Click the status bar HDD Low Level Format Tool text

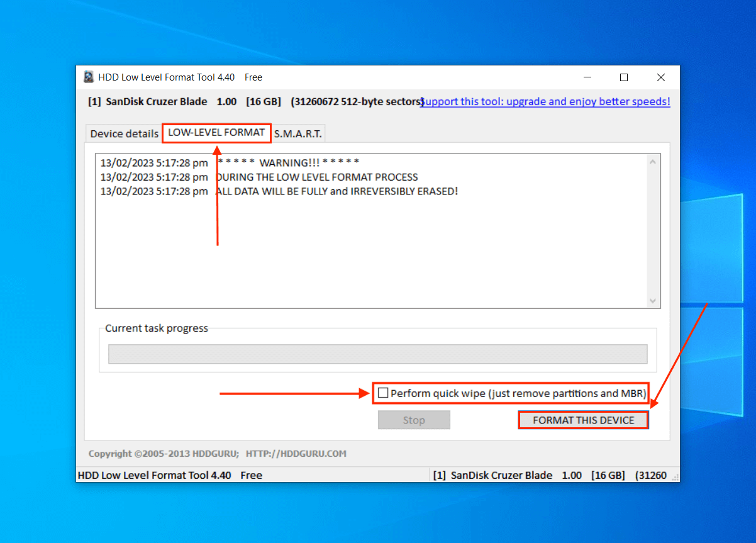(x=170, y=475)
